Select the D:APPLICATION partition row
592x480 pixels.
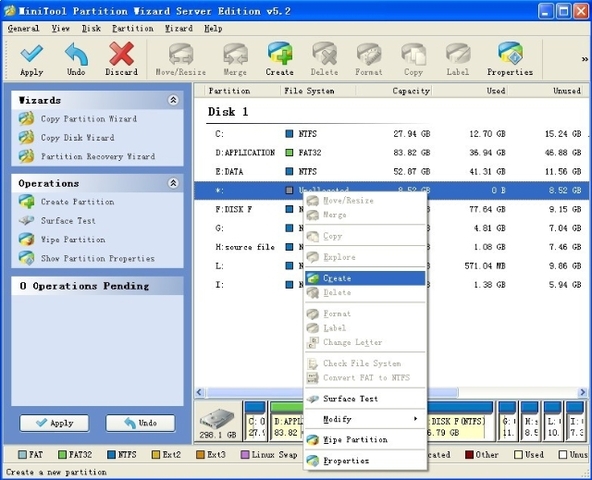[x=392, y=153]
